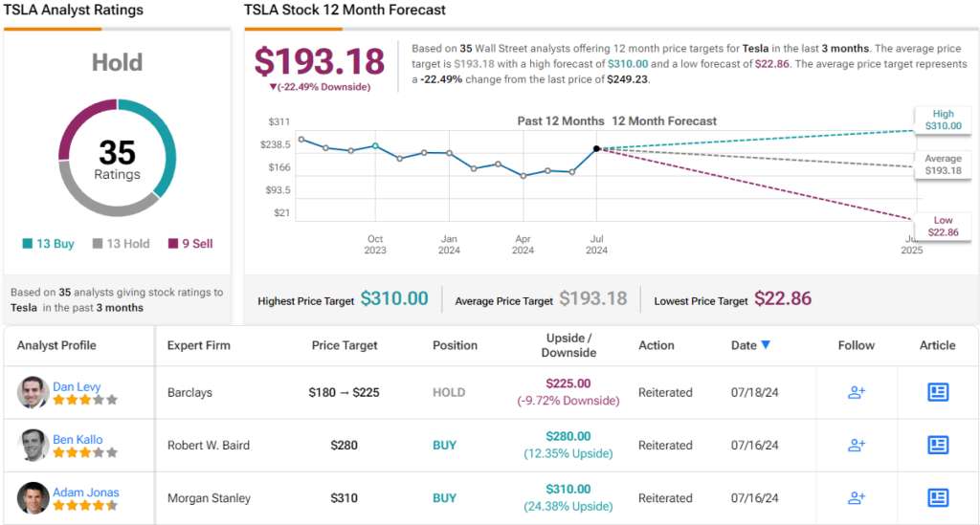Sort by the Date column arrow
The width and height of the screenshot is (980, 525).
click(766, 345)
